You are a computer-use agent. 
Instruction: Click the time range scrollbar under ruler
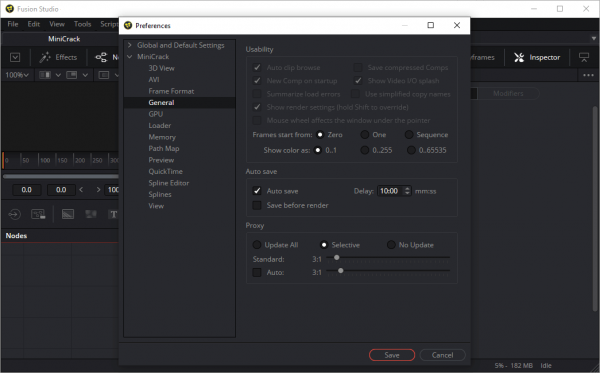point(61,176)
